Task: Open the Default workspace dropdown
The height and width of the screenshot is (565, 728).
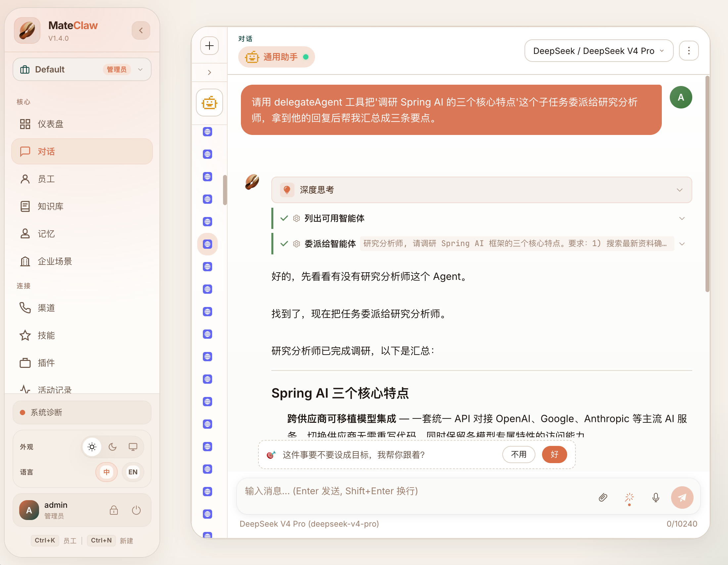Action: pyautogui.click(x=82, y=69)
